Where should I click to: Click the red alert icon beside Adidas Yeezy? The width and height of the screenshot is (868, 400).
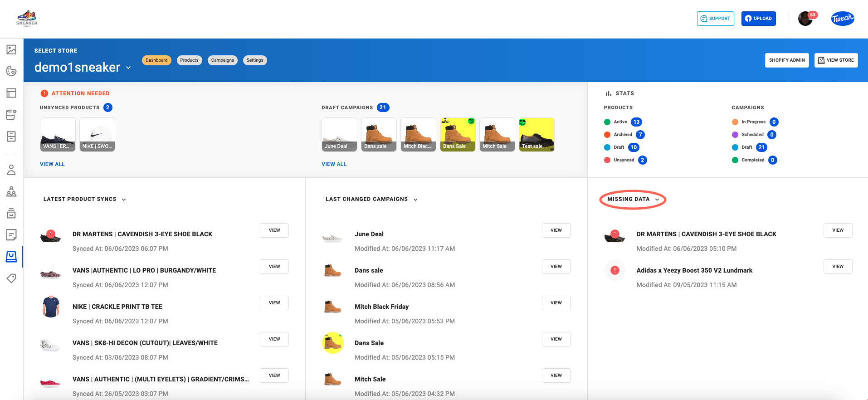tap(615, 270)
